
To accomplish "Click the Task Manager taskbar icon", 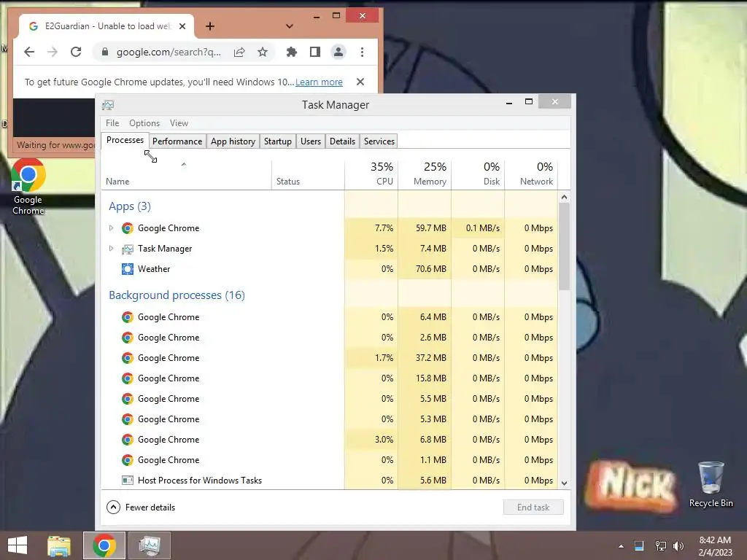I will pyautogui.click(x=150, y=545).
